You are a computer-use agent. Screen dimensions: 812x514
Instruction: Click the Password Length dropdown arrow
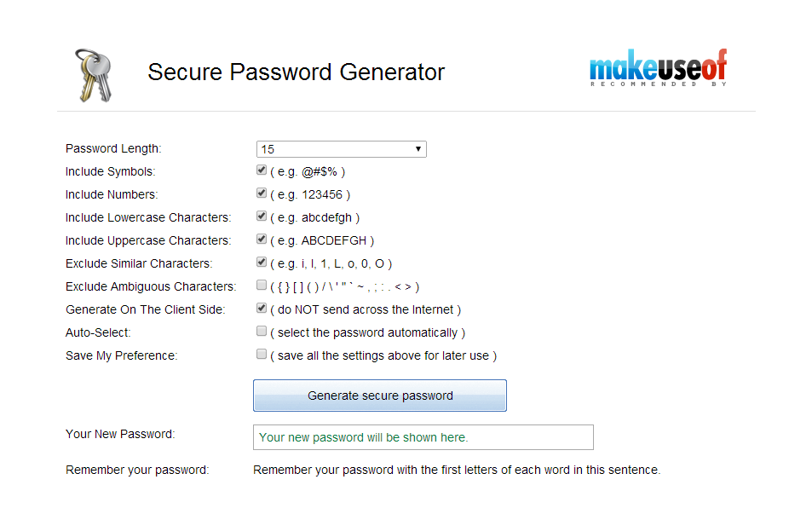pos(418,149)
